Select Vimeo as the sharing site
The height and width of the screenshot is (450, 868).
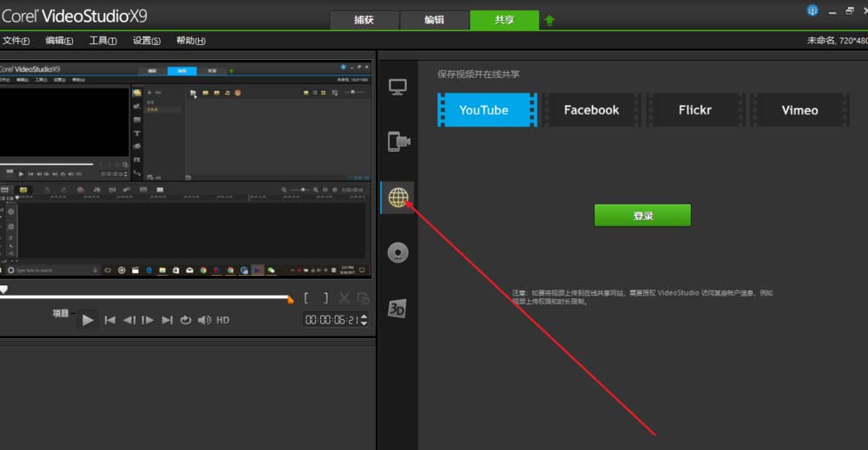pos(800,110)
